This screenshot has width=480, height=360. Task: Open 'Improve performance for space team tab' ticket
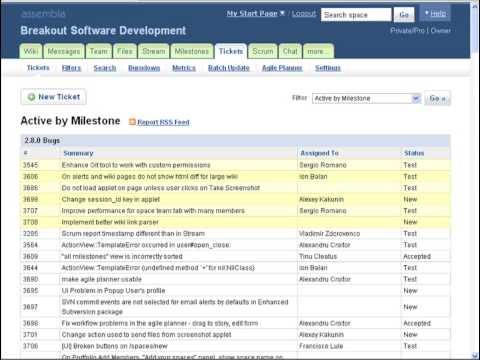pyautogui.click(x=153, y=211)
